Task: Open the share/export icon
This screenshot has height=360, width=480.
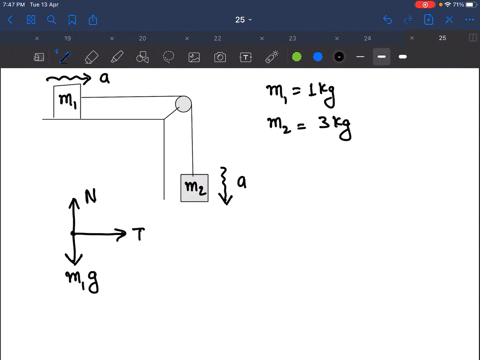Action: click(x=93, y=20)
